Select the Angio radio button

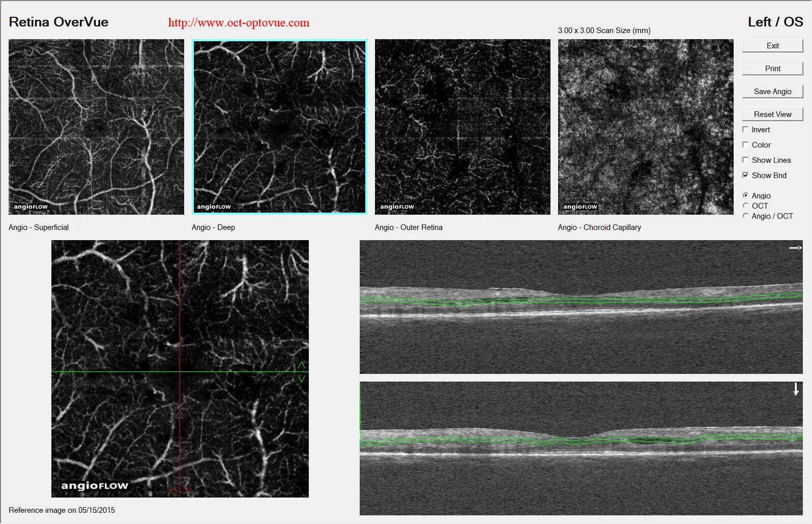coord(745,195)
